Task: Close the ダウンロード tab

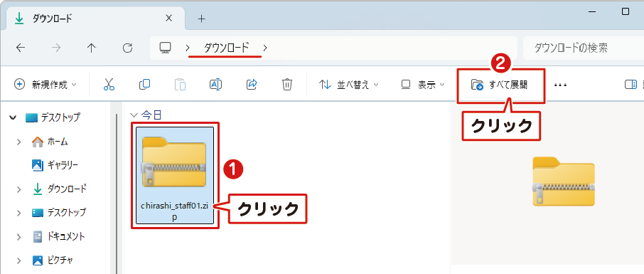Action: point(168,19)
